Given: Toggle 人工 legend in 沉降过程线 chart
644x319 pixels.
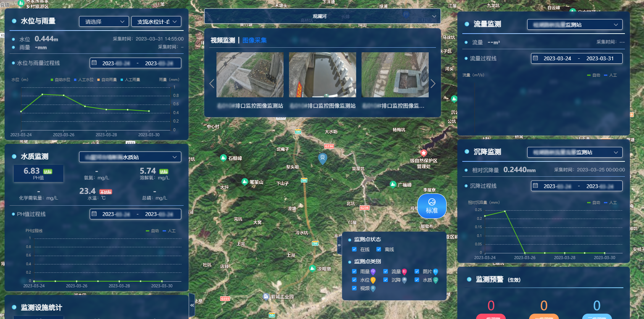Looking at the screenshot, I should (611, 203).
